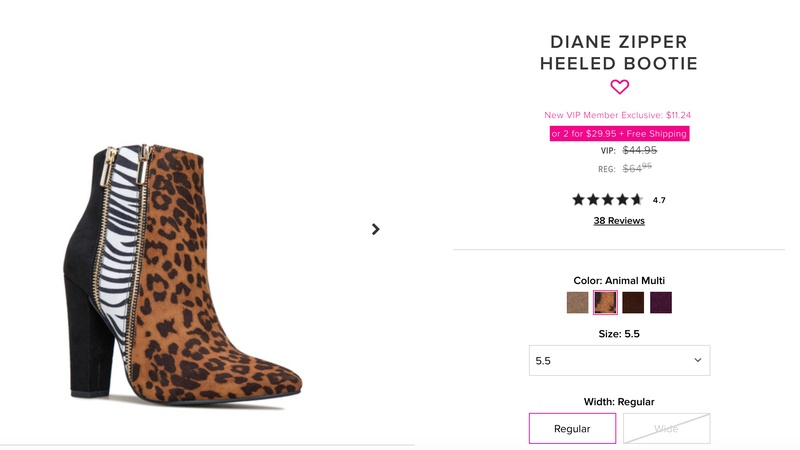Click the 4.7 rating number
800x450 pixels.
pos(659,201)
